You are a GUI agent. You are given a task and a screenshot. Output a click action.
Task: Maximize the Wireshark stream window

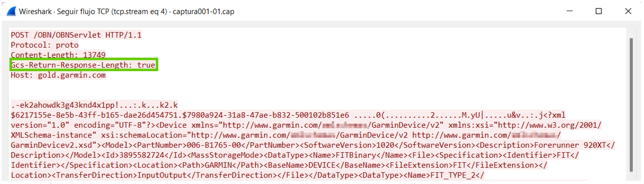pos(599,11)
